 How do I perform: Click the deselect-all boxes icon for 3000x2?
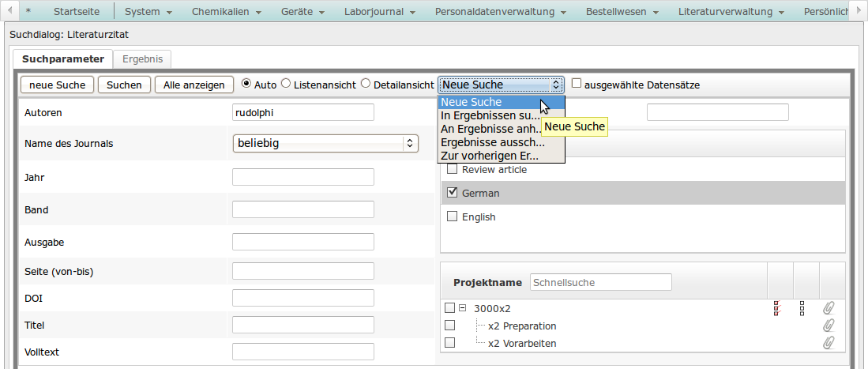(802, 308)
